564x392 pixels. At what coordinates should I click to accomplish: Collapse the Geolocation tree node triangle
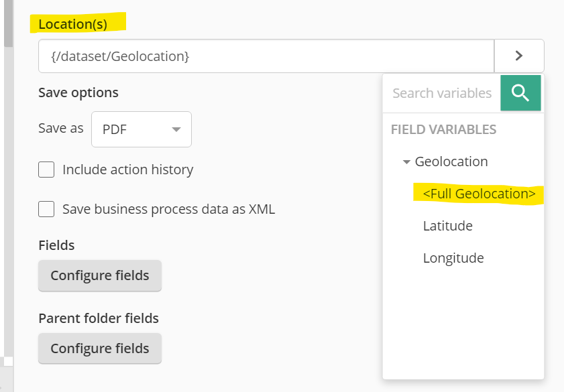click(406, 162)
